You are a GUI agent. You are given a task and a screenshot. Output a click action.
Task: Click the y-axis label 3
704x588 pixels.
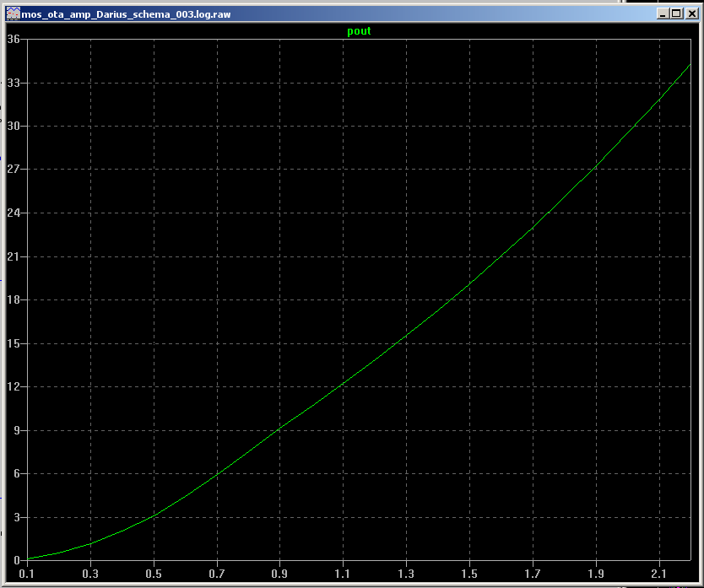pos(17,517)
